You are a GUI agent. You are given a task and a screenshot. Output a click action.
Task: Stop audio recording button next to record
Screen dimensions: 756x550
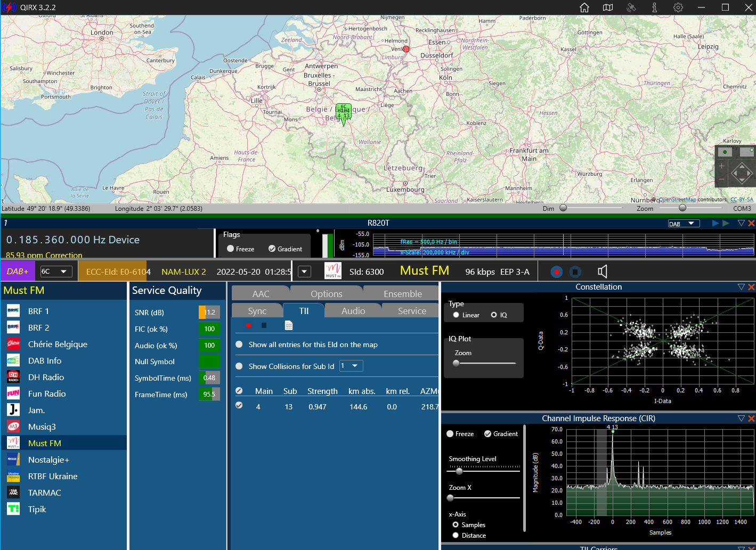[x=575, y=272]
